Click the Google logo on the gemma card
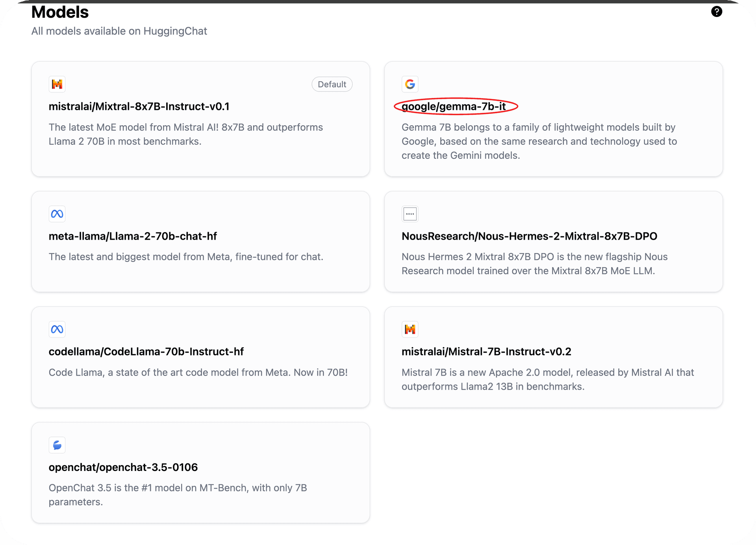 [410, 84]
